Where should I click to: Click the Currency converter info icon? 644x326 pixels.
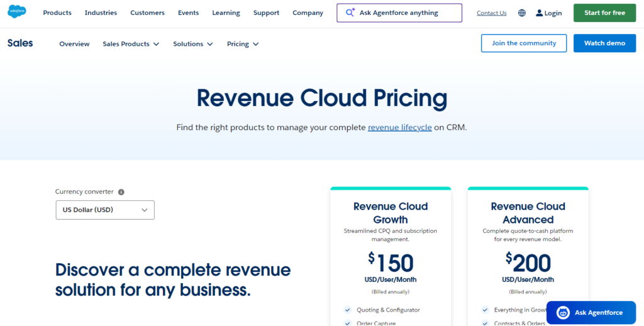coord(121,192)
